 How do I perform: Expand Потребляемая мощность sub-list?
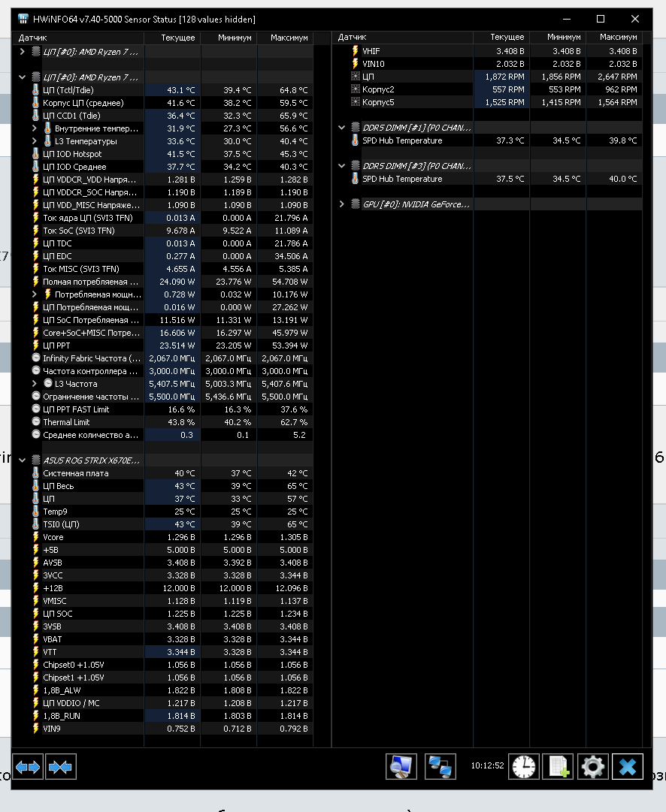35,294
